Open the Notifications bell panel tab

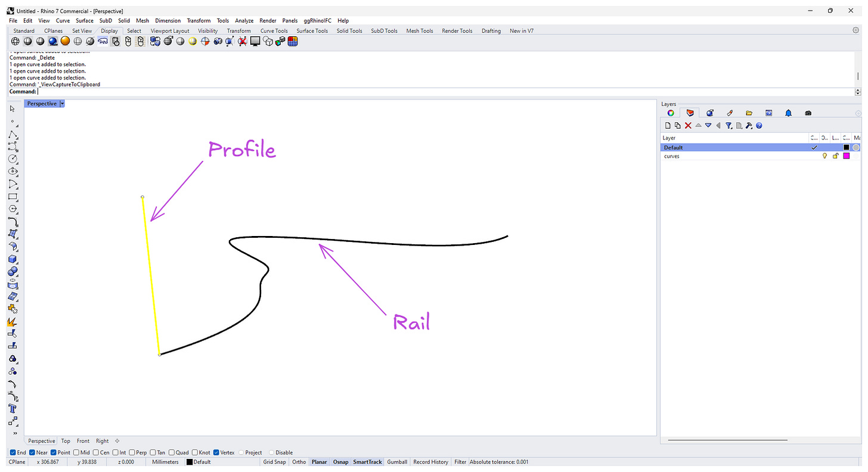pyautogui.click(x=788, y=113)
